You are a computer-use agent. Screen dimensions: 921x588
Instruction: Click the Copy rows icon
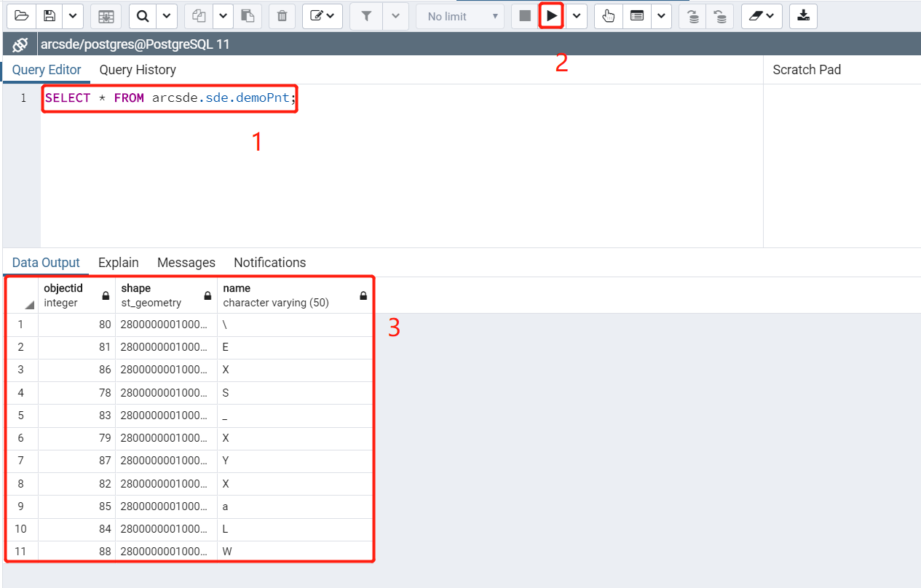pos(199,15)
